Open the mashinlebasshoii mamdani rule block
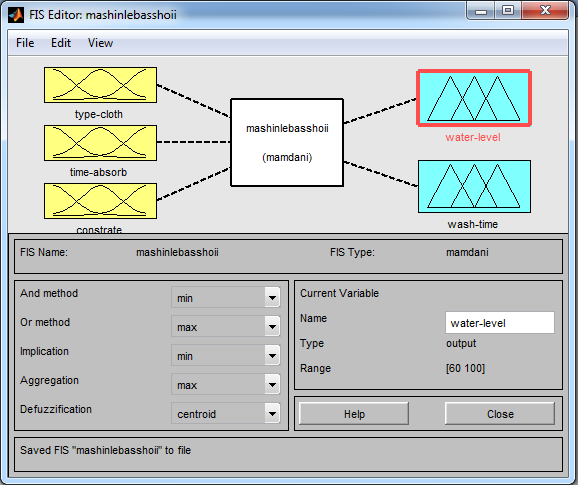The width and height of the screenshot is (578, 485). tap(287, 143)
